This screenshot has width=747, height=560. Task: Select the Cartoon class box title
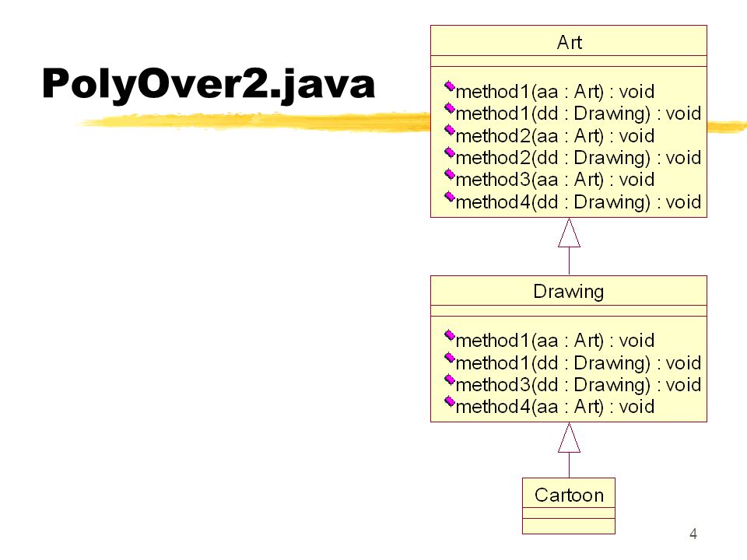(x=569, y=495)
